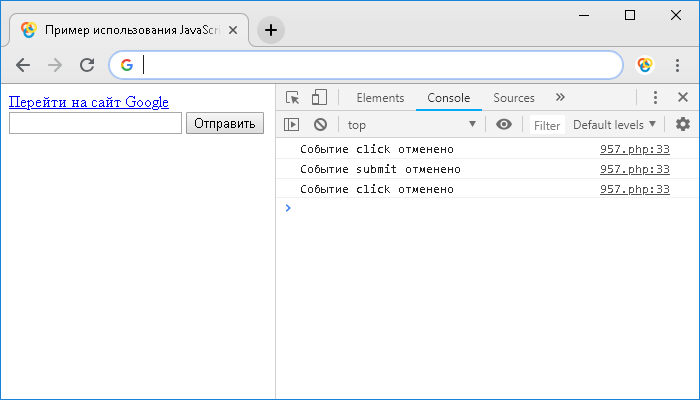Viewport: 700px width, 400px height.
Task: Open the 'top' JavaScript context dropdown
Action: [x=412, y=125]
